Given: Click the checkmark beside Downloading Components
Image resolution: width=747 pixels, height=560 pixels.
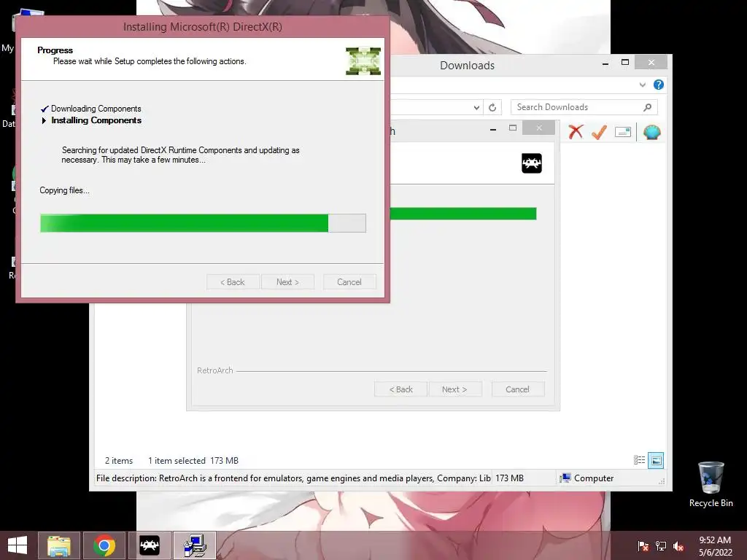Looking at the screenshot, I should 44,109.
